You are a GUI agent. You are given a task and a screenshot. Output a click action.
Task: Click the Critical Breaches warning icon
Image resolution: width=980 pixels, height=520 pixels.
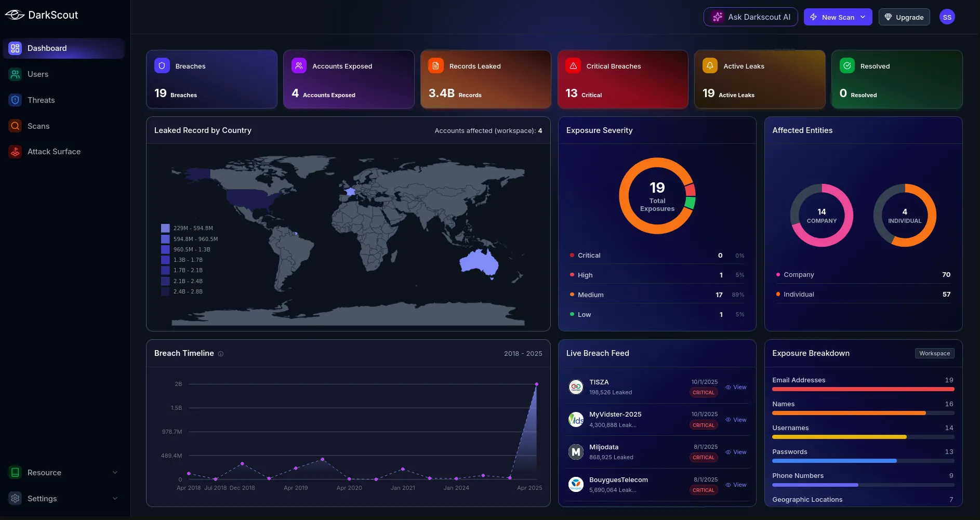[573, 66]
